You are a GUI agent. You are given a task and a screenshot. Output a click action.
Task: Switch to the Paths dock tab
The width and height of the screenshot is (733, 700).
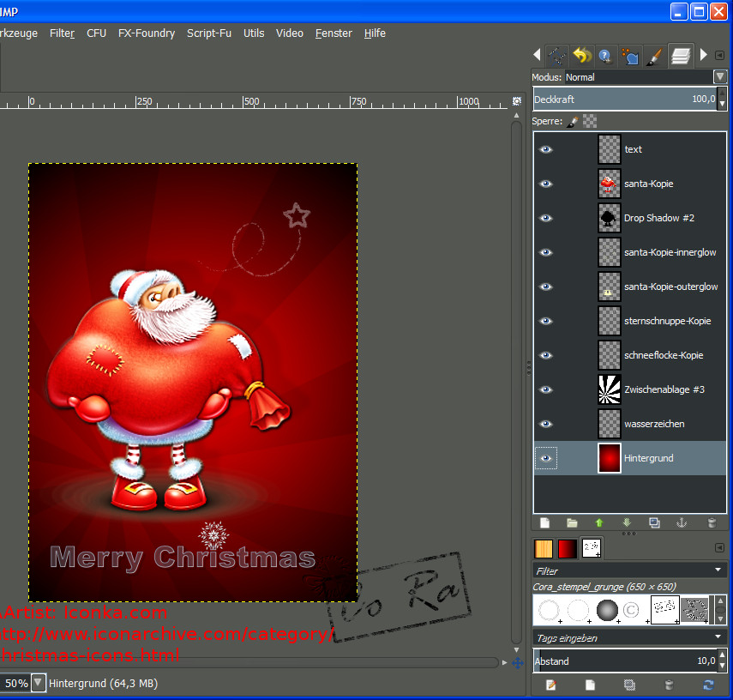(558, 57)
